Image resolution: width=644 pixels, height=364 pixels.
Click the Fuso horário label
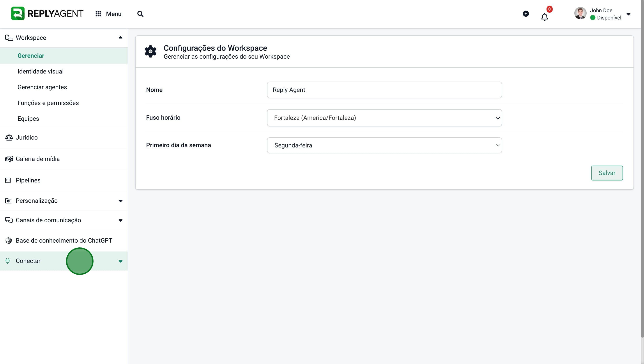pos(163,117)
